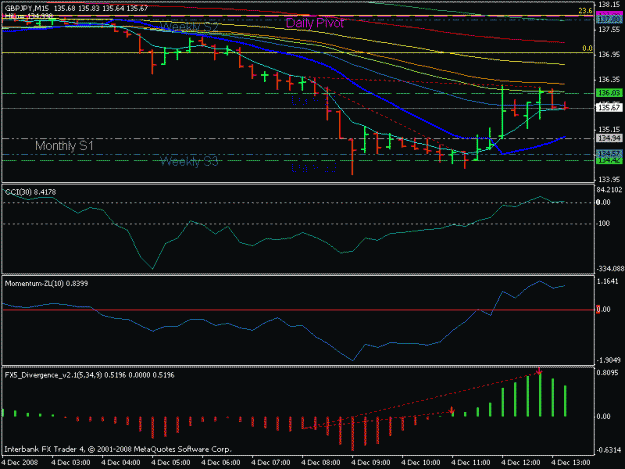Click the 4 Dec 11:00 time label
Viewport: 625px width, 469px height.
[471, 463]
